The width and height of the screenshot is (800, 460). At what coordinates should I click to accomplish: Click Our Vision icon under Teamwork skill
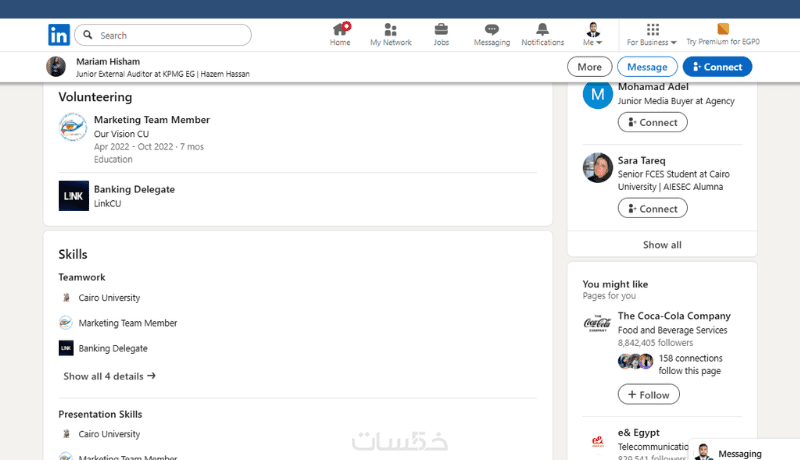[66, 323]
